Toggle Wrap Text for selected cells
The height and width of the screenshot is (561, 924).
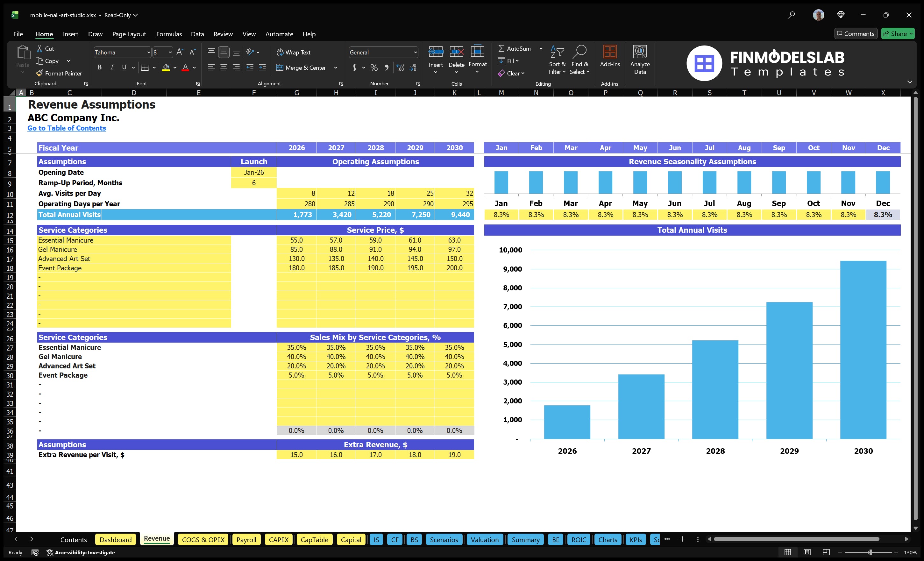(294, 52)
